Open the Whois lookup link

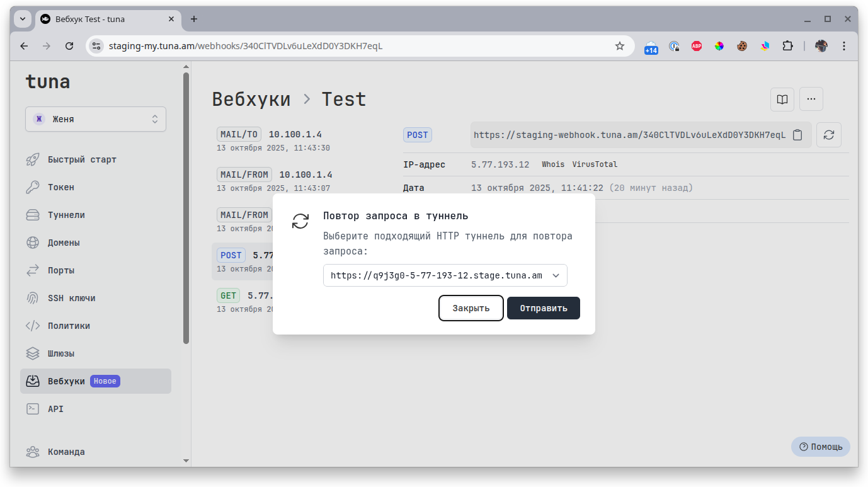(553, 164)
